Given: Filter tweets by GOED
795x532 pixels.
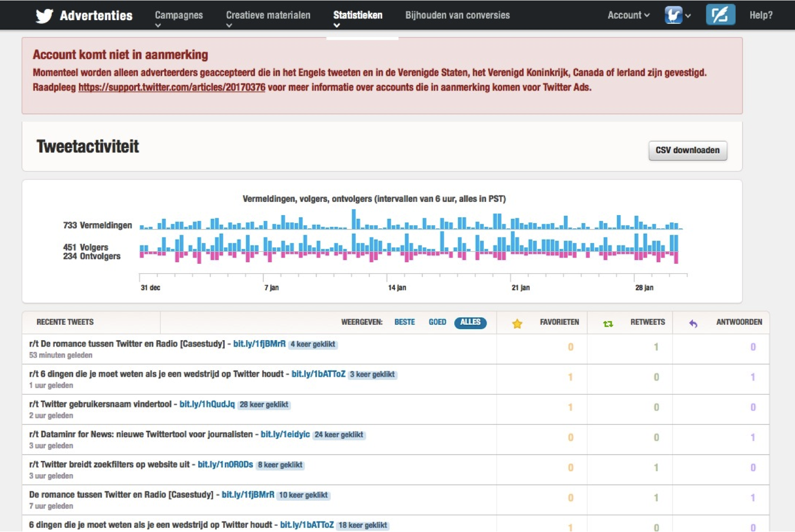Looking at the screenshot, I should pos(437,322).
